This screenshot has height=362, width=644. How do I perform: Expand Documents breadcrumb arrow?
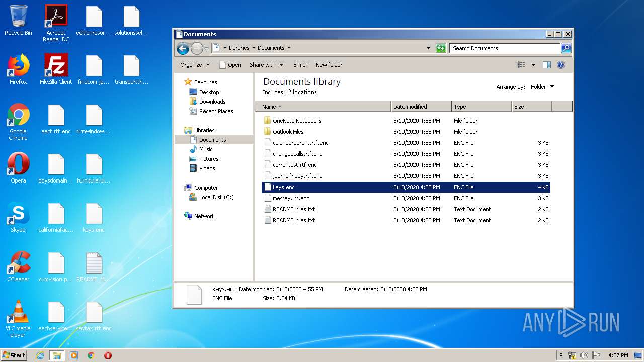pos(289,48)
